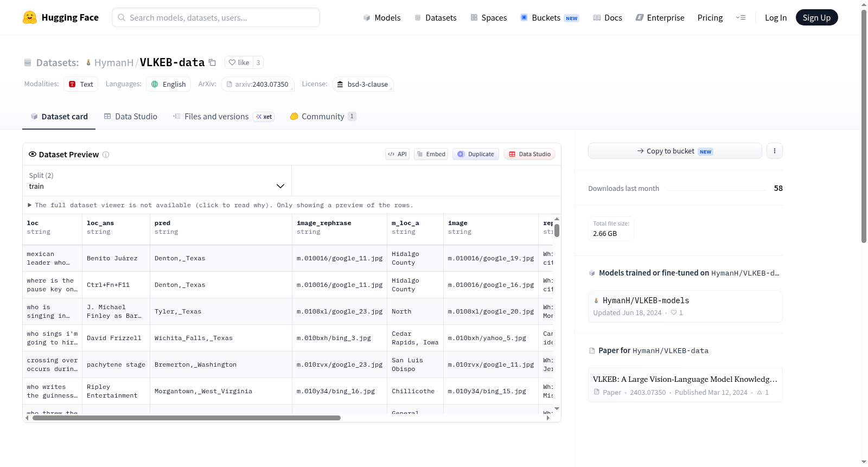Screen dimensions: 868x467
Task: Click the HymanH owner link
Action: tap(114, 62)
